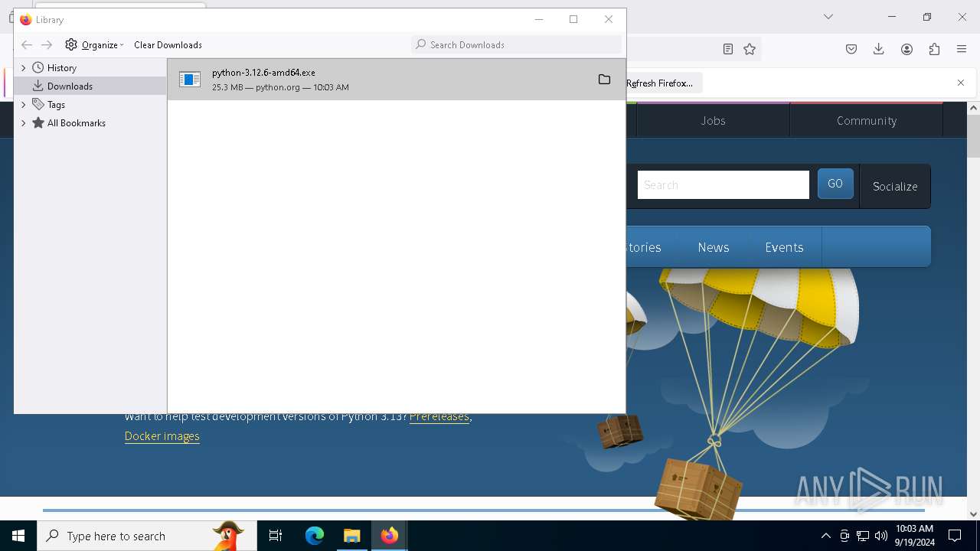Screen dimensions: 980x551
Task: Open taskbar clock and date
Action: [x=914, y=536]
